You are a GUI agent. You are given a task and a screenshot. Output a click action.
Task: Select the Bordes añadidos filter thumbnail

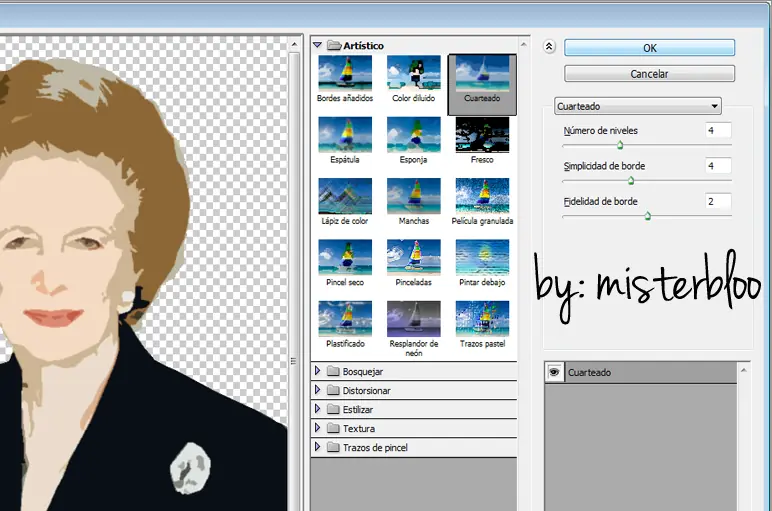[x=345, y=73]
